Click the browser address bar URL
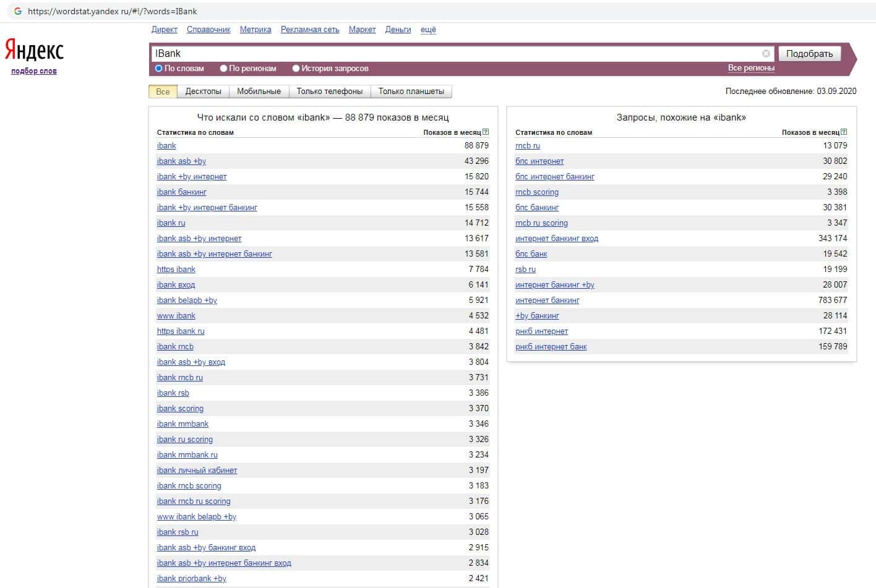The width and height of the screenshot is (876, 588). coord(113,11)
